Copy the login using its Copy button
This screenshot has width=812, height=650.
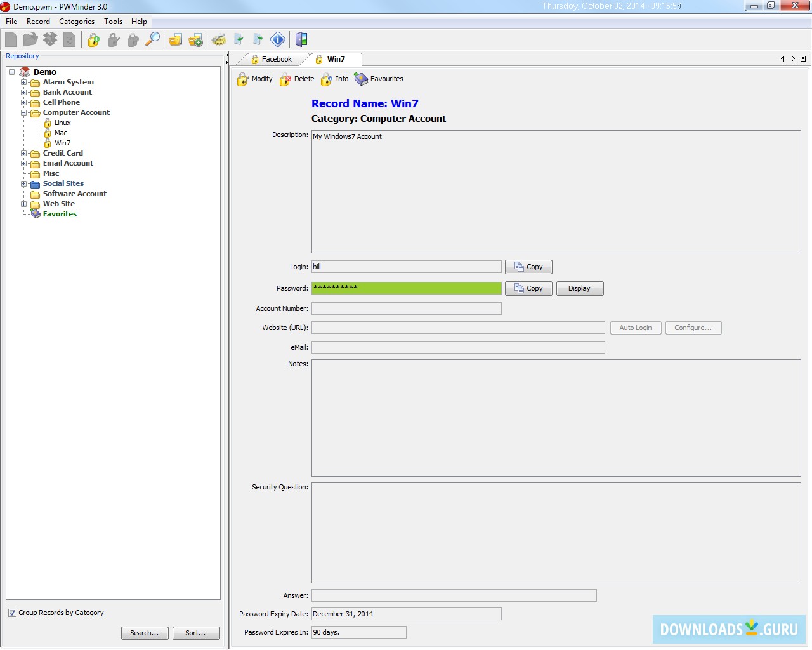coord(528,267)
